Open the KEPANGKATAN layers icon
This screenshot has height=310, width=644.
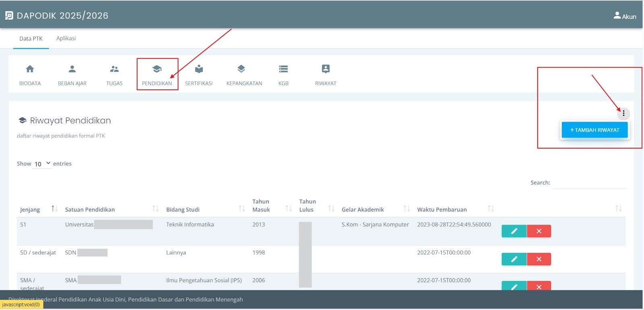pos(241,69)
